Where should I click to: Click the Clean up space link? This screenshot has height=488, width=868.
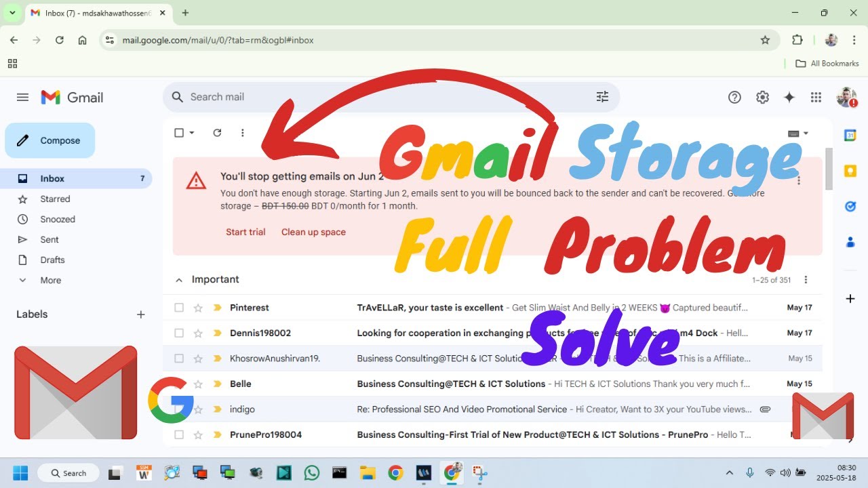pyautogui.click(x=313, y=232)
